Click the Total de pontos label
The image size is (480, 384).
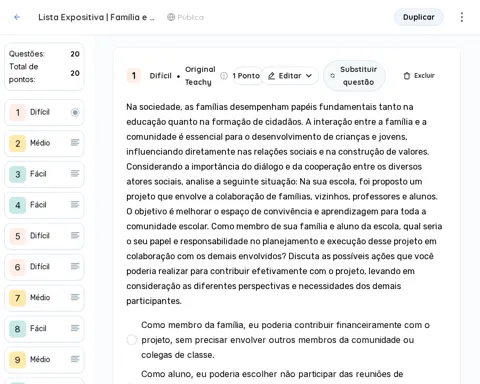pos(23,73)
